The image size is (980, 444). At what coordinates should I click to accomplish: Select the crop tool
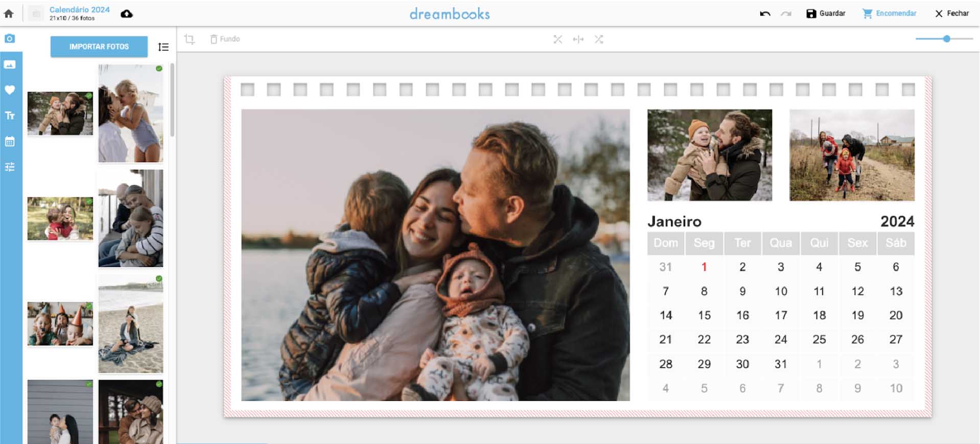190,39
